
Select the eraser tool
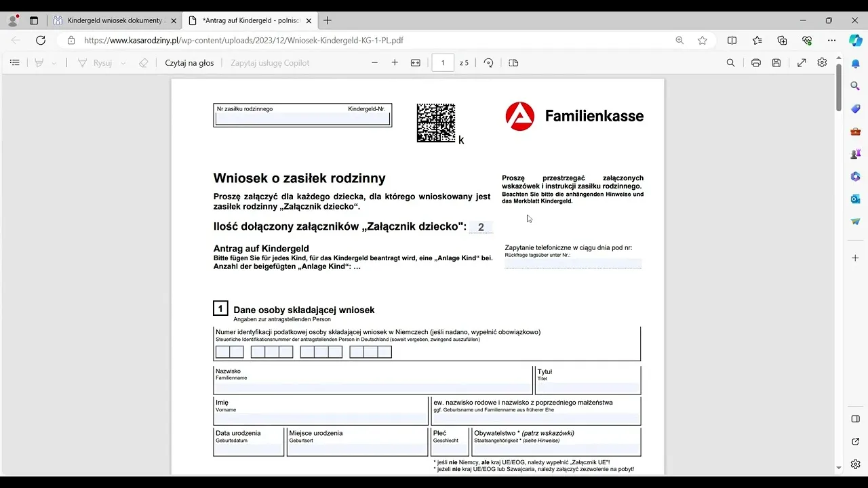point(142,62)
